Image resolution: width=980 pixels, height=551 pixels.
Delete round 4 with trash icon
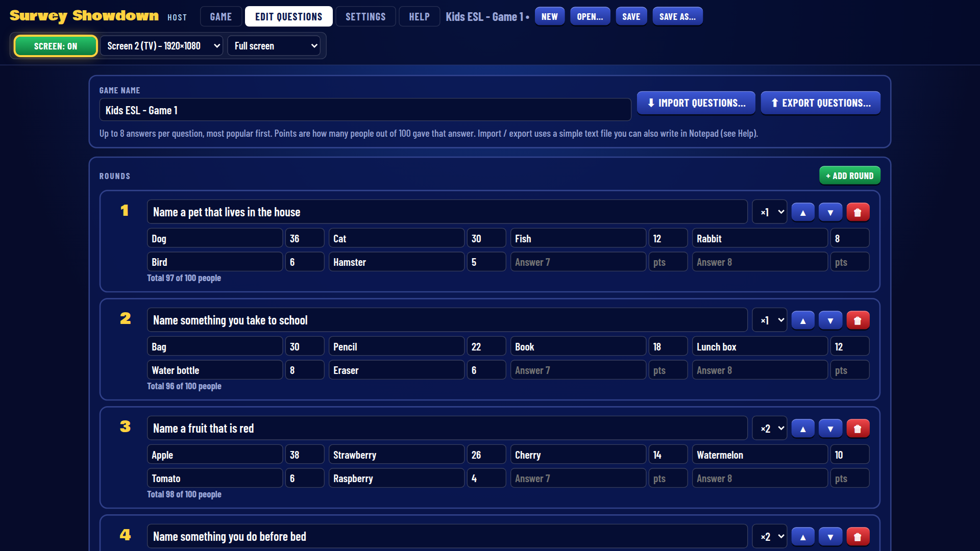(x=858, y=537)
